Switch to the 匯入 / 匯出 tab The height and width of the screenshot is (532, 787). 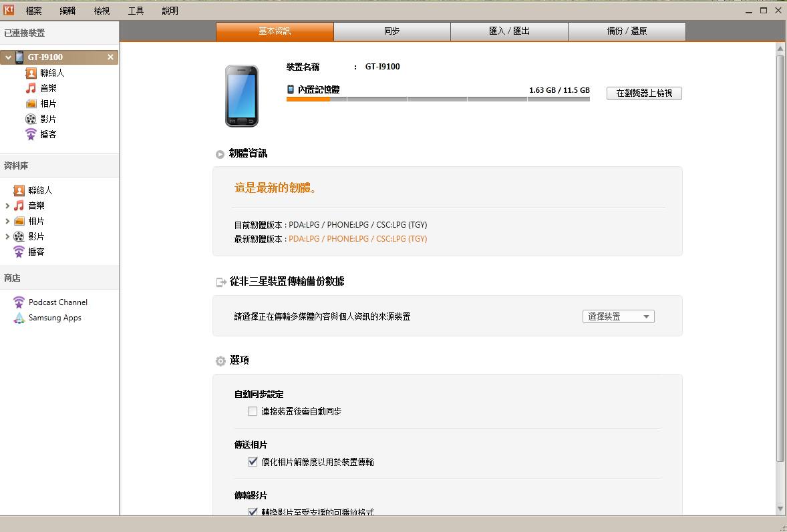(x=510, y=31)
